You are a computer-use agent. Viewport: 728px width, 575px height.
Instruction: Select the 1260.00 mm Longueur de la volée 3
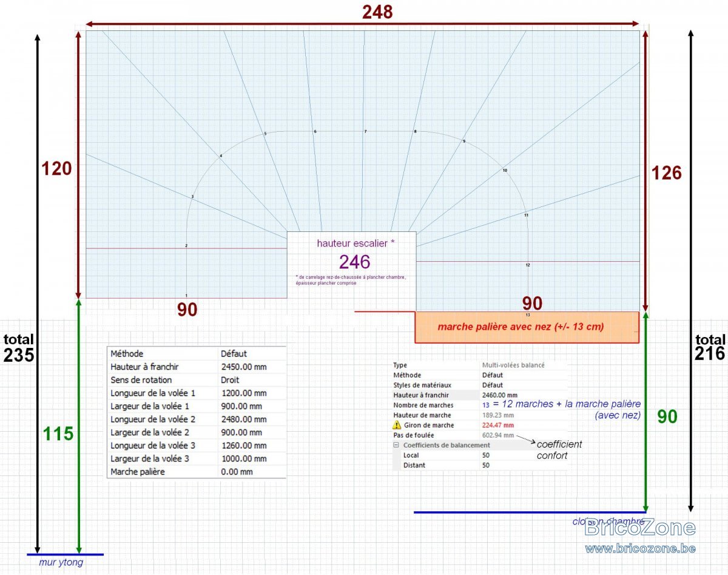[x=243, y=446]
